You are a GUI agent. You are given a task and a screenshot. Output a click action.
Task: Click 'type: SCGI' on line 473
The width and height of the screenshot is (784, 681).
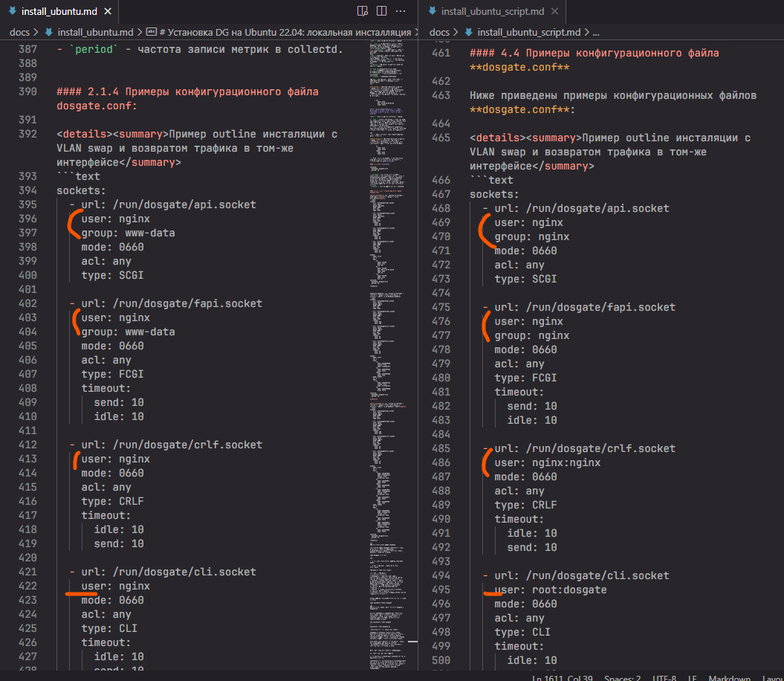[525, 280]
